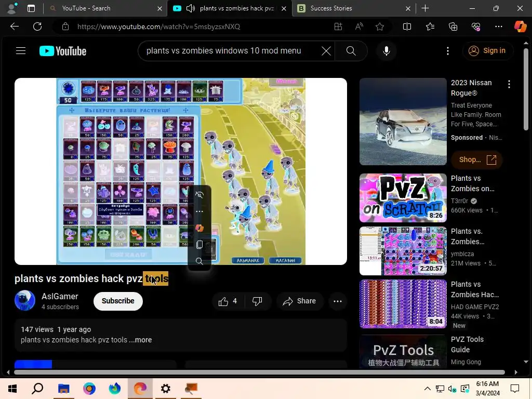The width and height of the screenshot is (532, 399).
Task: Like the video
Action: (x=228, y=301)
